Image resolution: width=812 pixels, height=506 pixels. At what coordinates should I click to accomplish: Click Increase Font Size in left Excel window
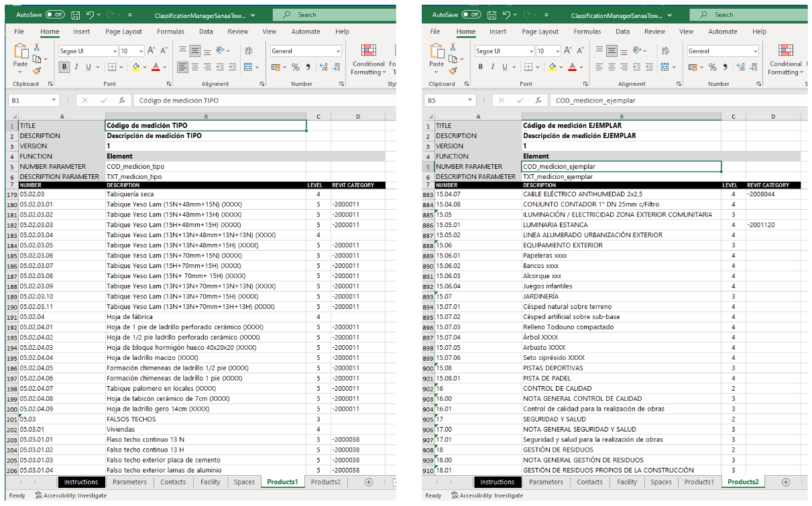tap(152, 51)
